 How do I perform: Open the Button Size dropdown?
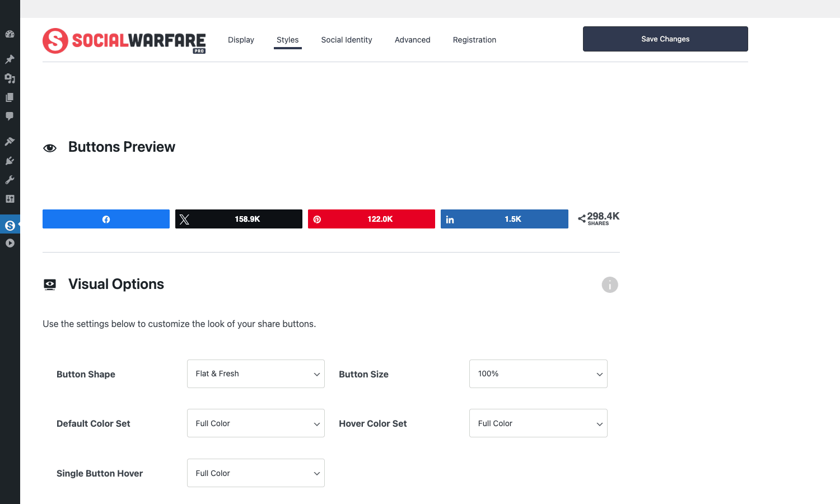point(538,374)
